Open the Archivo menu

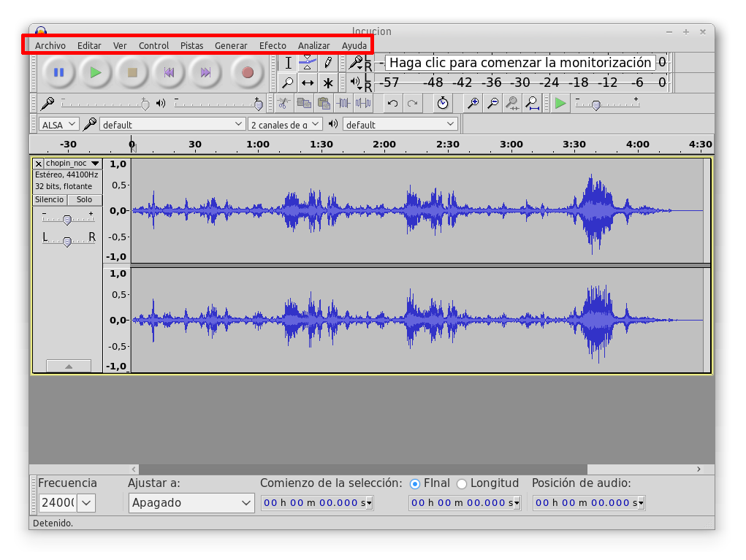[50, 46]
